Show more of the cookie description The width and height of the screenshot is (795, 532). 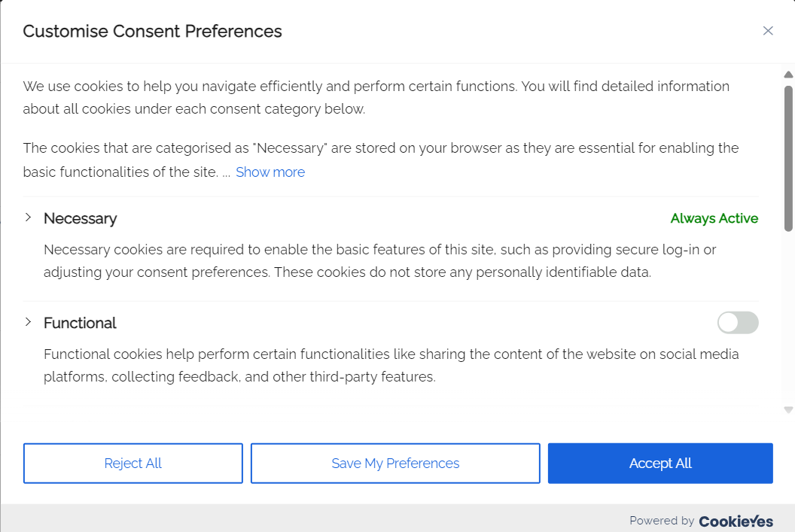click(270, 172)
